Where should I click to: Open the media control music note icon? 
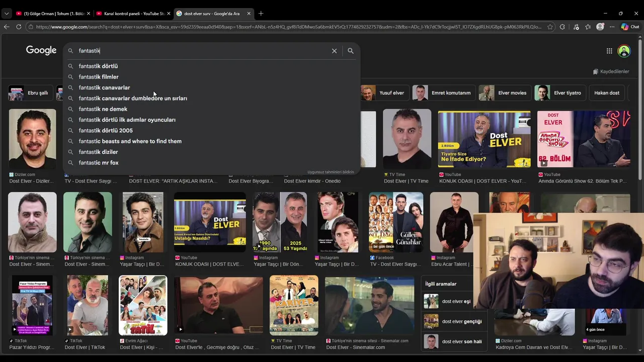(576, 27)
